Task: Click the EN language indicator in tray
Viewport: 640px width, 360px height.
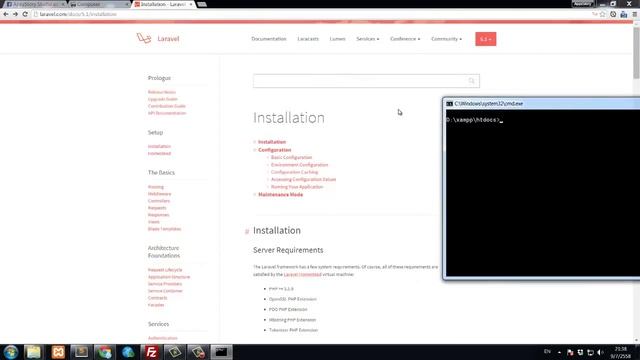Action: click(547, 352)
